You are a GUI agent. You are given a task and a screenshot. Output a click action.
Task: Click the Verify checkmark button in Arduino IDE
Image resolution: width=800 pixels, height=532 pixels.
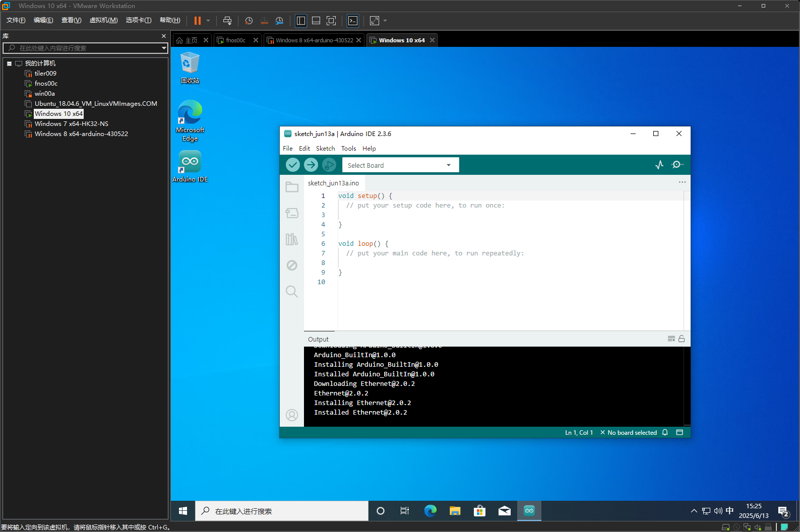pyautogui.click(x=293, y=165)
